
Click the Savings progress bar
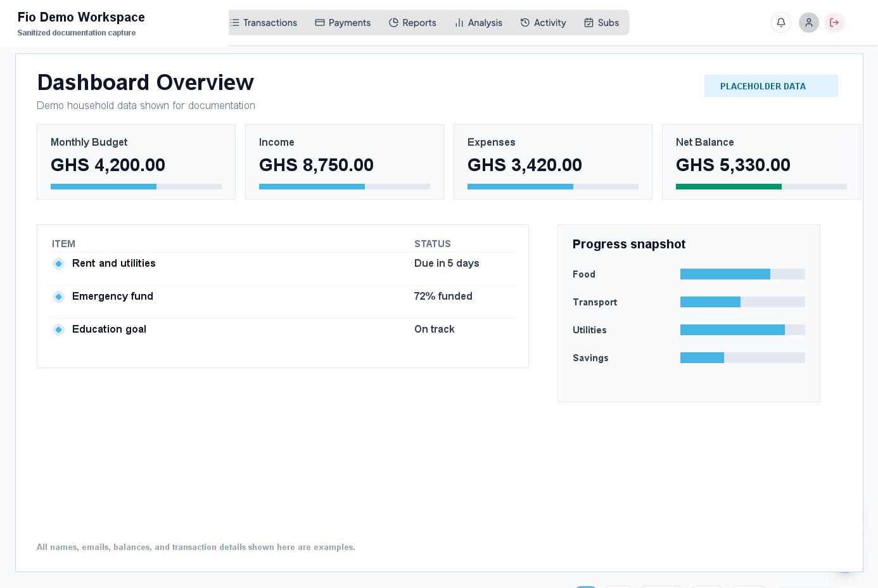click(x=742, y=358)
